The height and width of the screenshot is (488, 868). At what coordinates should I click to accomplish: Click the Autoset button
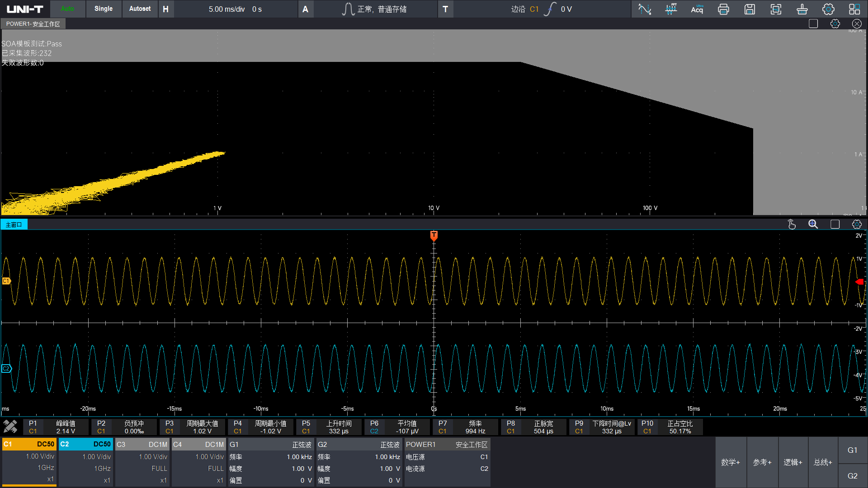[140, 9]
